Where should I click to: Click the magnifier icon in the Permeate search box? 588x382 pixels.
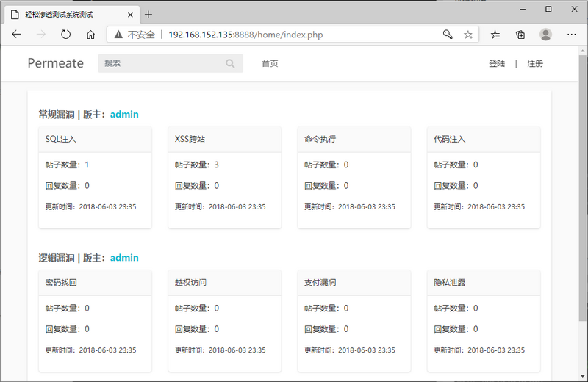tap(230, 63)
